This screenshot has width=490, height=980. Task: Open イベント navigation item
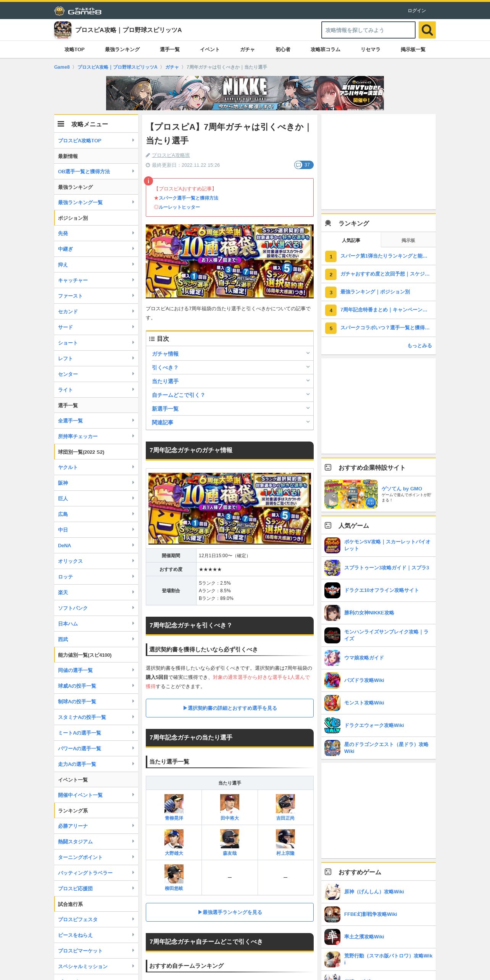click(x=210, y=50)
